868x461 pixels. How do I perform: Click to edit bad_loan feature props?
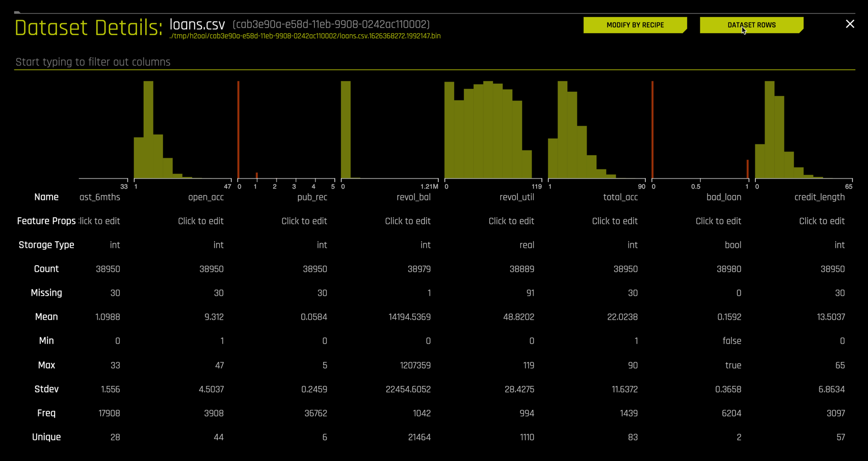click(x=718, y=221)
